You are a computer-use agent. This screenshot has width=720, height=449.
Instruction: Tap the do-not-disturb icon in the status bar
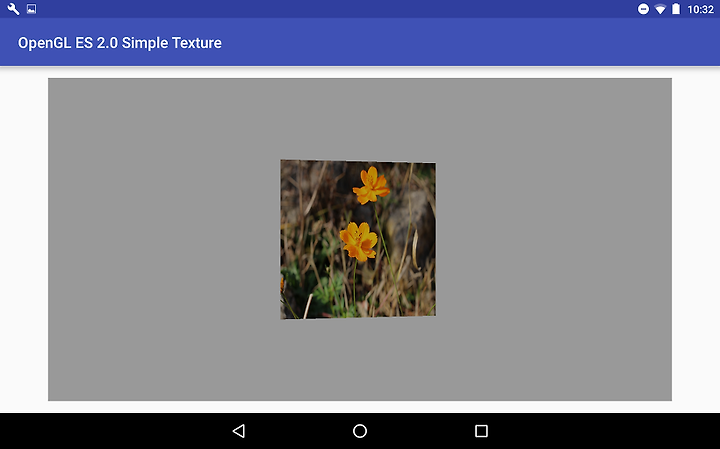pyautogui.click(x=643, y=9)
